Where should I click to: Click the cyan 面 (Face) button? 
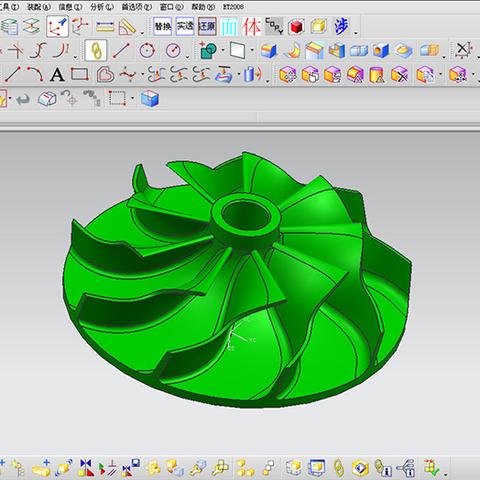[230, 27]
